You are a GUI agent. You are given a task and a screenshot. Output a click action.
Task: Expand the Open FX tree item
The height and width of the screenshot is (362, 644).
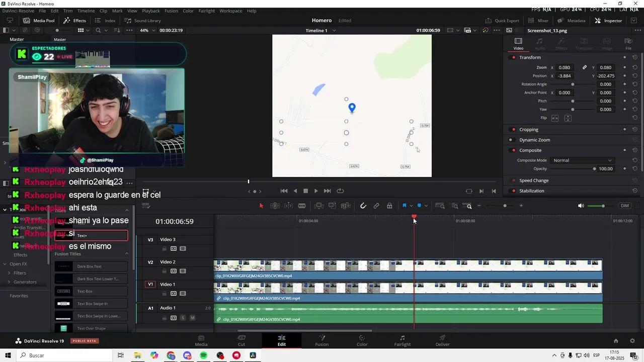(5, 264)
